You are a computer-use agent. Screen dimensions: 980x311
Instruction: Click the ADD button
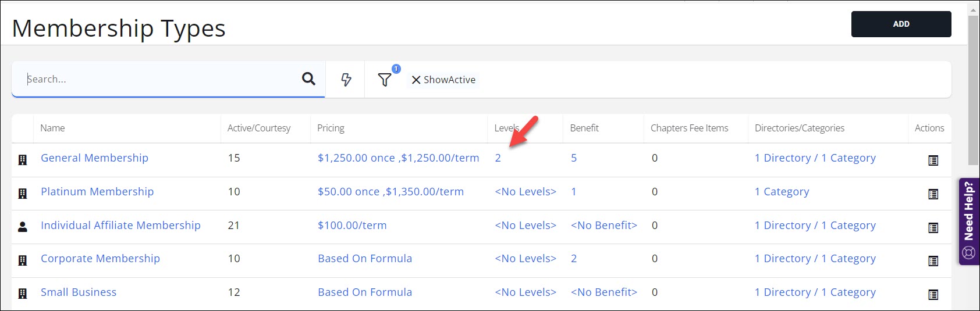pos(901,24)
